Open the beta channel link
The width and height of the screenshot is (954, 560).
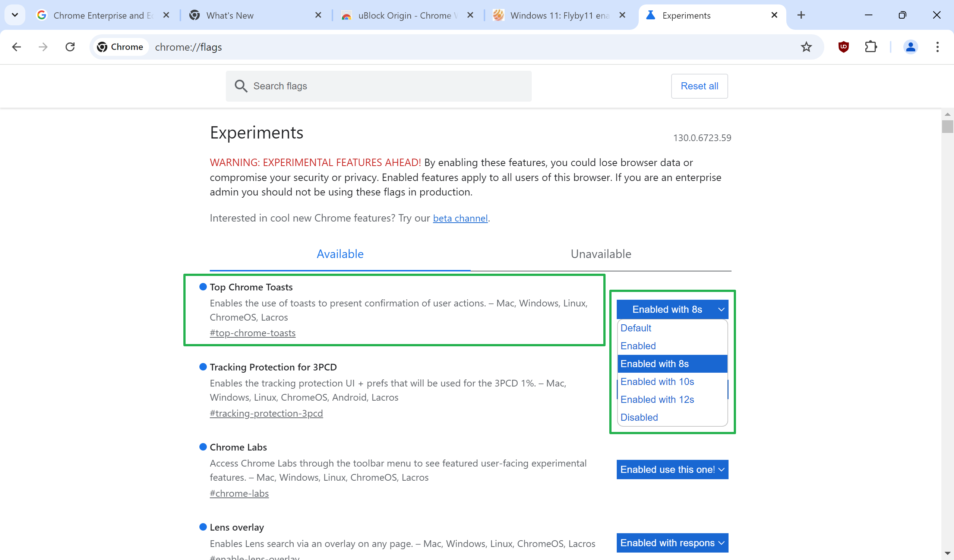[x=460, y=218]
